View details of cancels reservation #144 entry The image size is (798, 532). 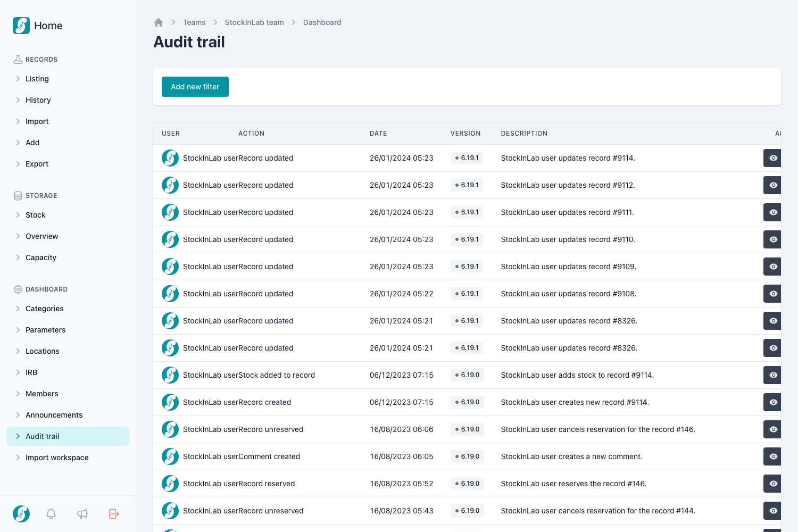coord(772,511)
